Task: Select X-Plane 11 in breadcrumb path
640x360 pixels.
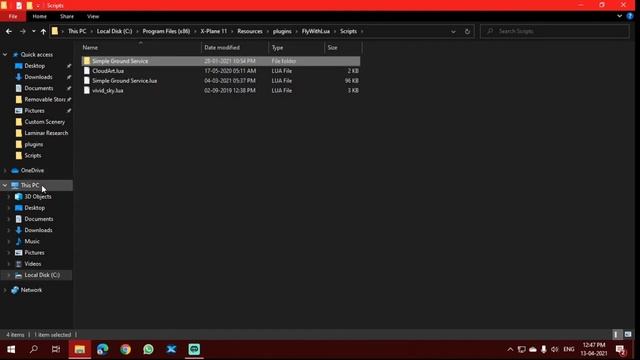Action: tap(213, 31)
